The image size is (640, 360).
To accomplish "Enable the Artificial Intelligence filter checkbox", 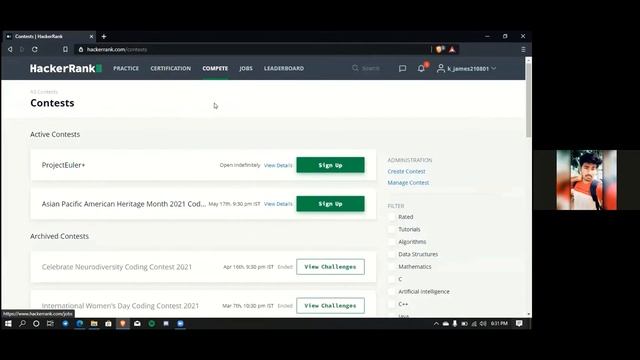I will pyautogui.click(x=391, y=291).
